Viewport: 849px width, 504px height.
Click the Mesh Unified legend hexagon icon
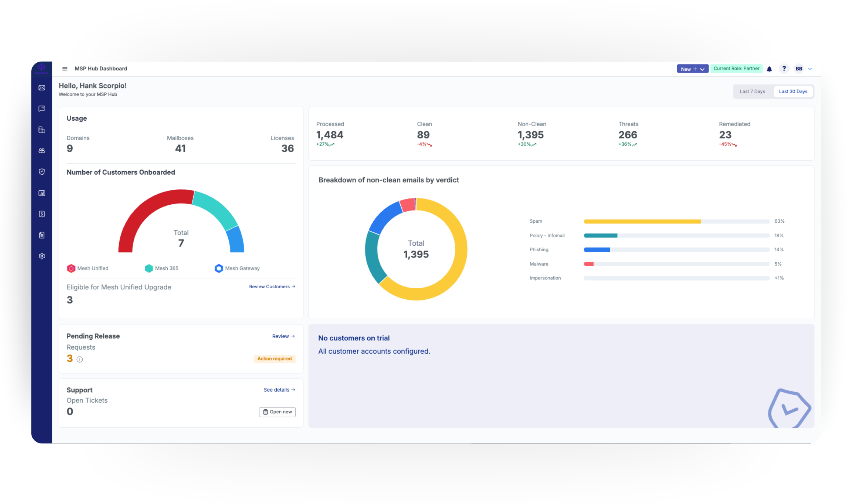click(x=71, y=269)
